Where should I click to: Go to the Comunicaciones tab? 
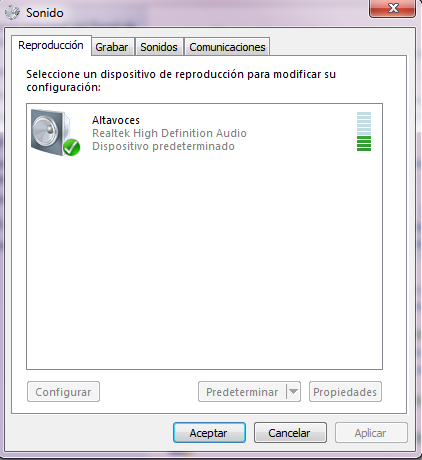coord(227,47)
